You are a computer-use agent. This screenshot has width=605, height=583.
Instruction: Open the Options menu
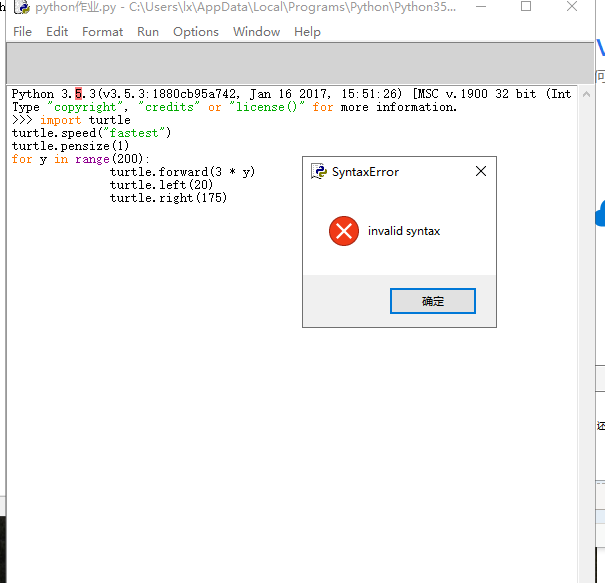[x=196, y=32]
